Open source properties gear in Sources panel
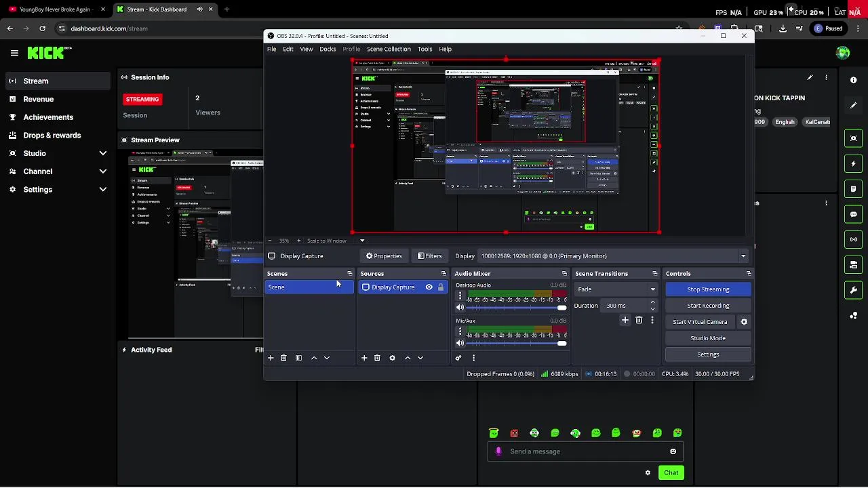This screenshot has width=868, height=488. click(392, 358)
